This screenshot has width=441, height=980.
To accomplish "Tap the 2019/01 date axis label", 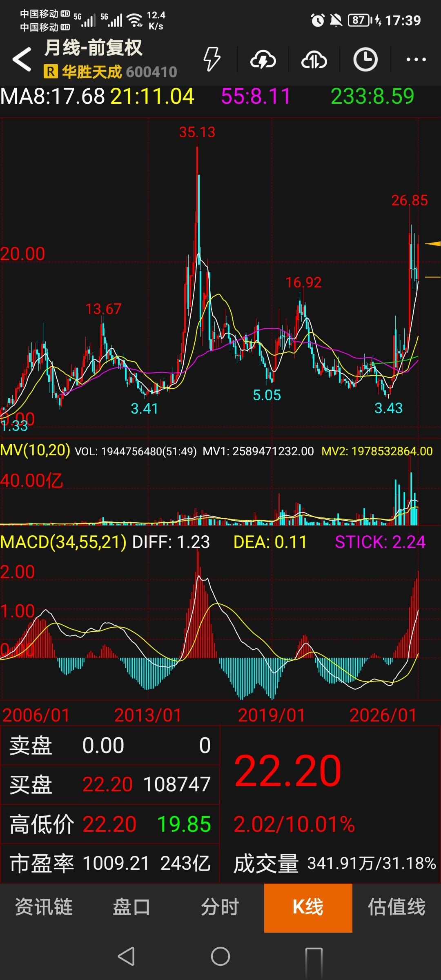I will [272, 715].
